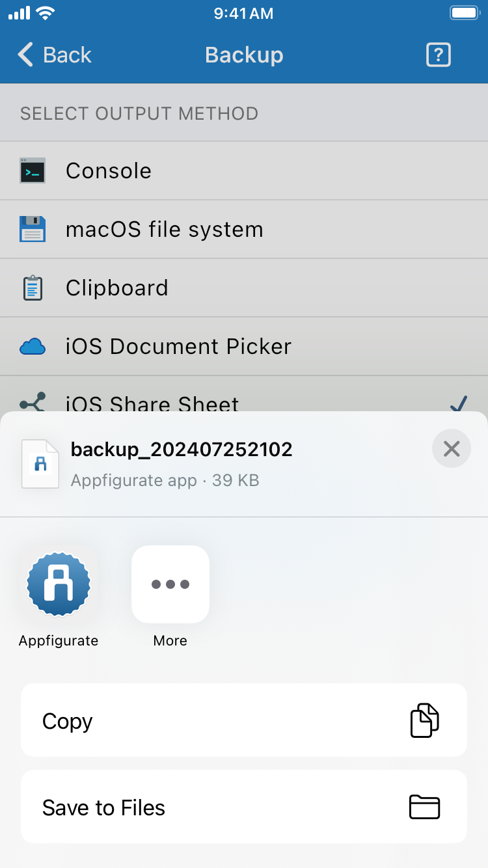Tap the Save to Files folder icon
Image resolution: width=488 pixels, height=868 pixels.
pos(425,807)
